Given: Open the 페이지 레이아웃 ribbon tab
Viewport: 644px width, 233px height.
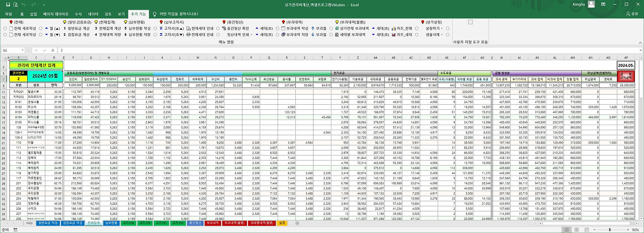Looking at the screenshot, I should coord(56,14).
